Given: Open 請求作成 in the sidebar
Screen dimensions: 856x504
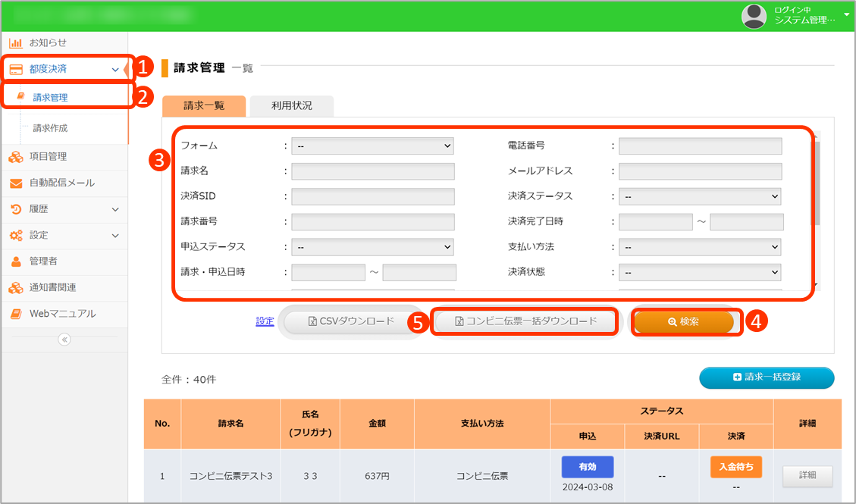Looking at the screenshot, I should point(50,128).
